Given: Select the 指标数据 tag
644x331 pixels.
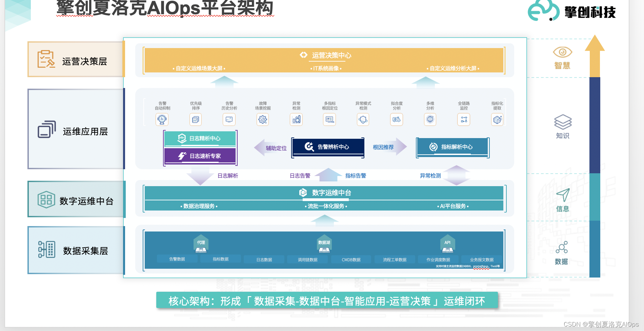Looking at the screenshot, I should pos(220,259).
